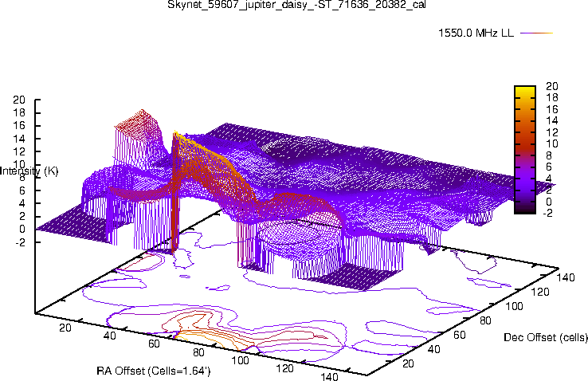This screenshot has height=381, width=588.
Task: Click tick label 12 on the Intensity axis
Action: pyautogui.click(x=19, y=151)
